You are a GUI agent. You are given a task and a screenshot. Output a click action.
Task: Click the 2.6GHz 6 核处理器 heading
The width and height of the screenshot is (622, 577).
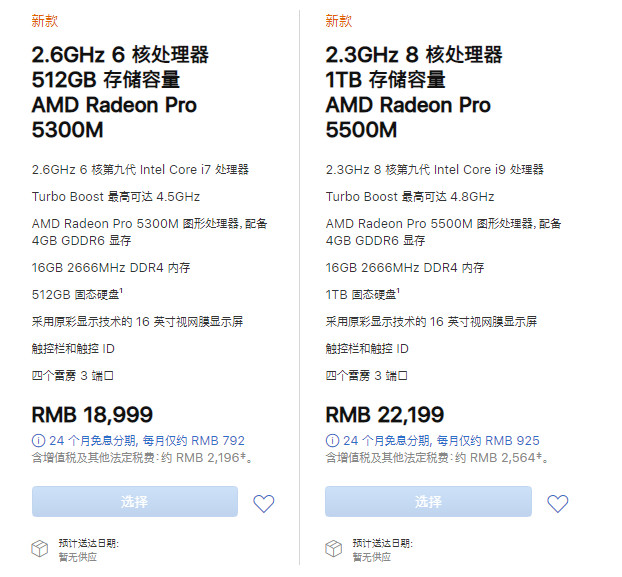point(120,55)
